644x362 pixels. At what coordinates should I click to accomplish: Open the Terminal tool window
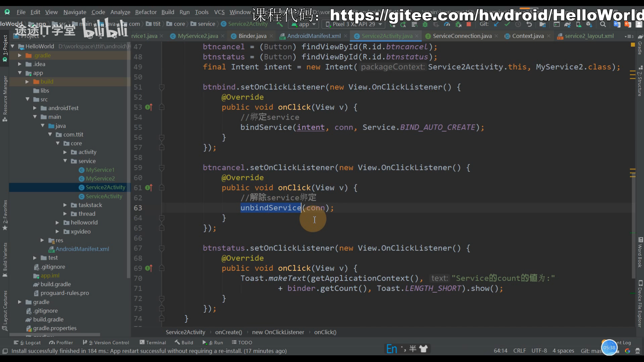coord(153,343)
